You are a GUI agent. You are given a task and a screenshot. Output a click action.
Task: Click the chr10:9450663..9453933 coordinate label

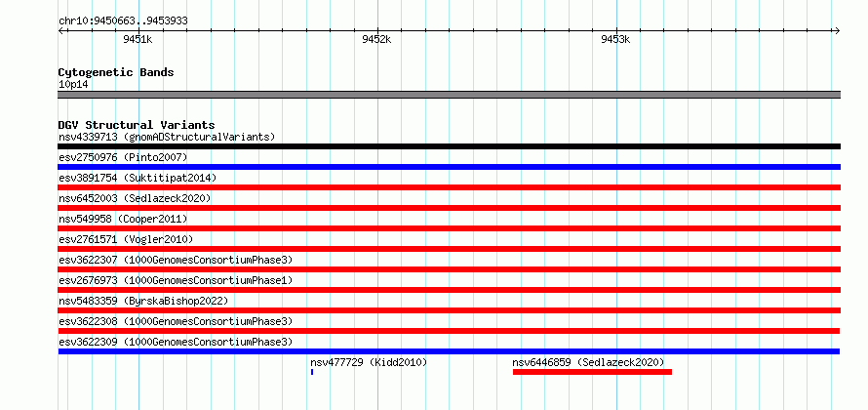(x=123, y=20)
